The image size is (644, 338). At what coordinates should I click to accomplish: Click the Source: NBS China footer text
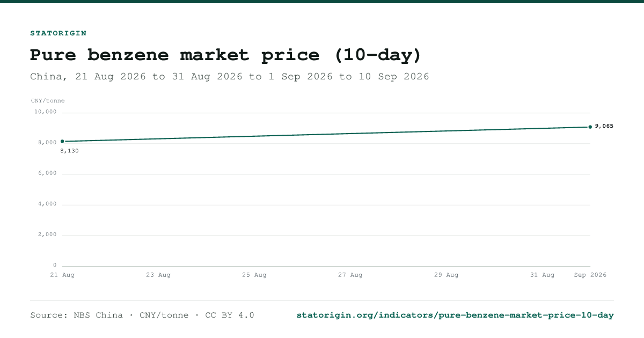click(x=76, y=315)
